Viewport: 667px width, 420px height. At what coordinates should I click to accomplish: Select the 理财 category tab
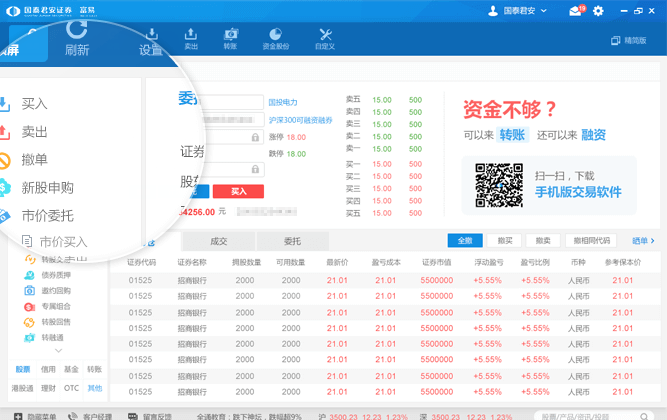[48, 388]
